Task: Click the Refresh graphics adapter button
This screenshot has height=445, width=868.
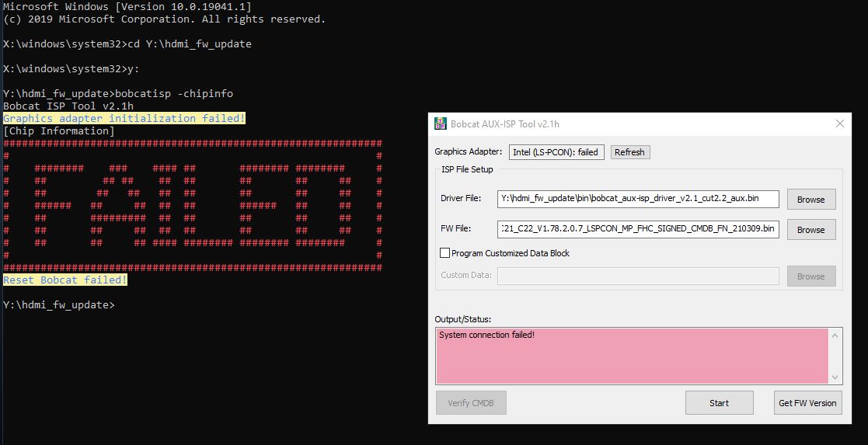Action: [630, 152]
